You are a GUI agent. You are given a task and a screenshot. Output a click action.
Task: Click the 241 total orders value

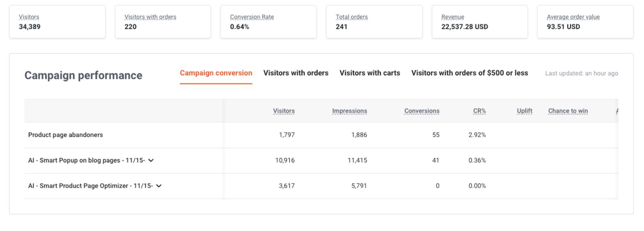pos(341,27)
